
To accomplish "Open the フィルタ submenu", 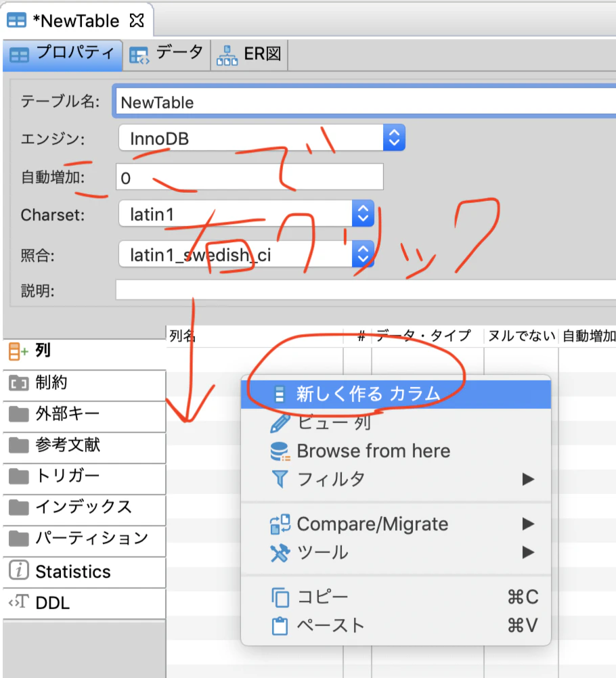I will [x=396, y=479].
